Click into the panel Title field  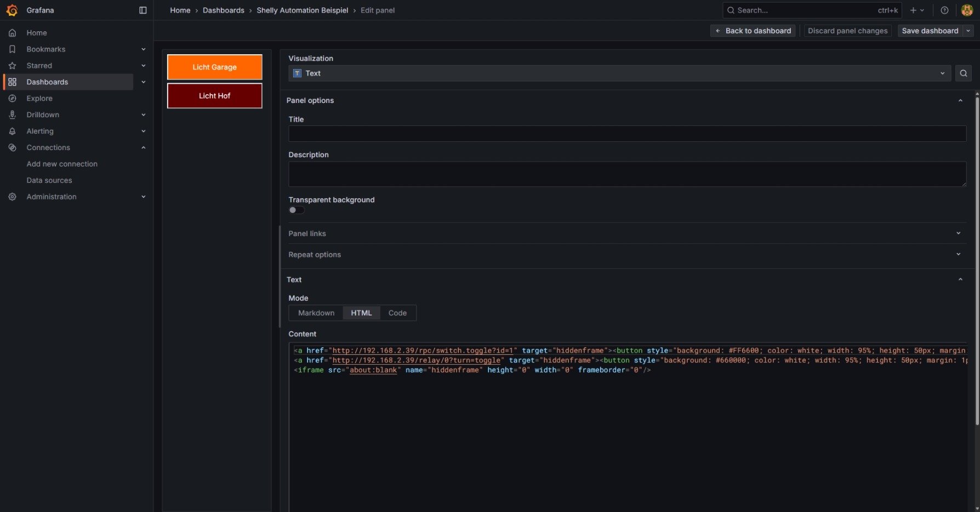pyautogui.click(x=627, y=134)
